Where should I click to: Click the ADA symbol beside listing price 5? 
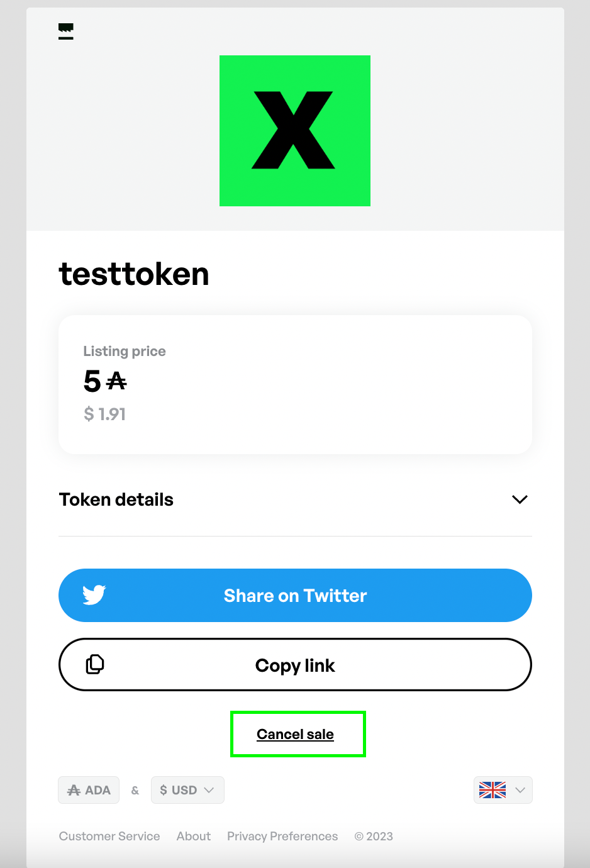pyautogui.click(x=116, y=381)
